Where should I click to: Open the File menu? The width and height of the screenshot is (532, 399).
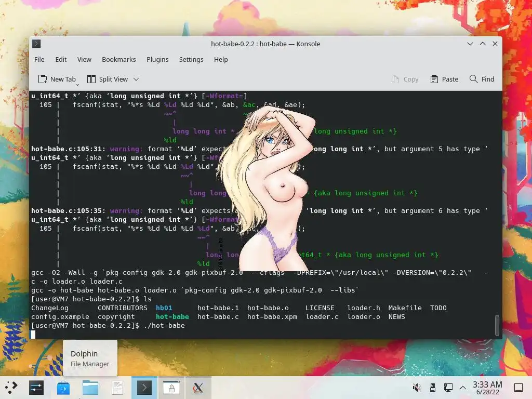click(39, 59)
